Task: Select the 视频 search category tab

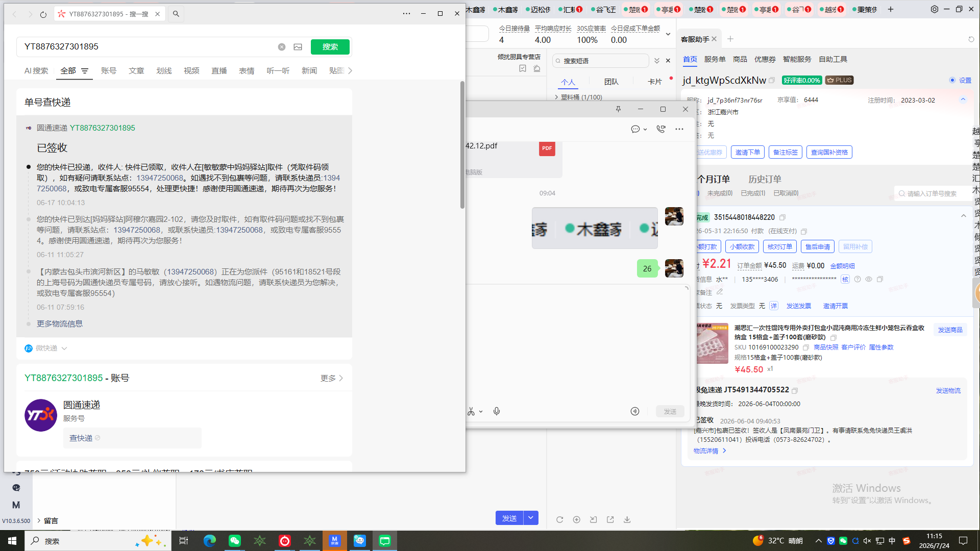Action: coord(191,71)
